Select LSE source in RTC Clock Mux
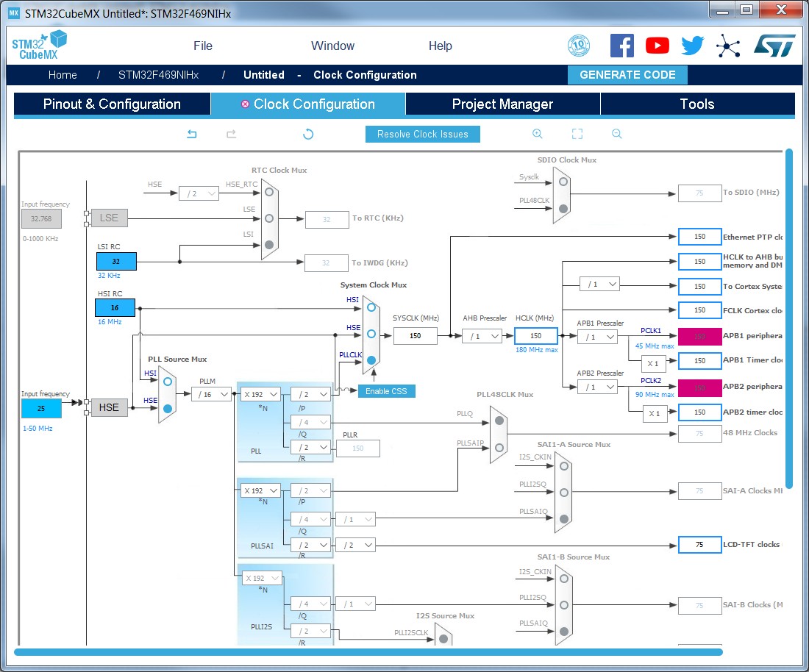 click(269, 218)
